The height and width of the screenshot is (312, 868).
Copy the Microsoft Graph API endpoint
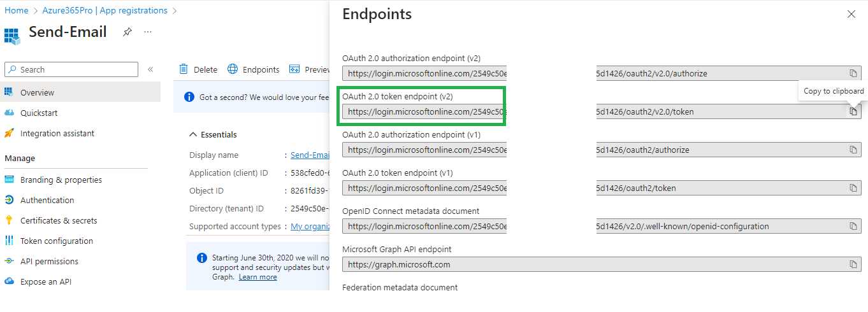[x=853, y=264]
